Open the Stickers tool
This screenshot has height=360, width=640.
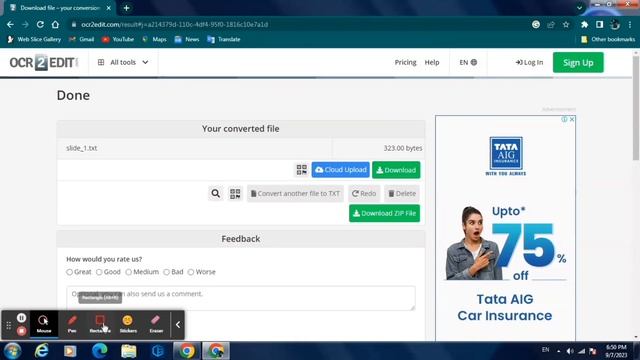click(128, 324)
